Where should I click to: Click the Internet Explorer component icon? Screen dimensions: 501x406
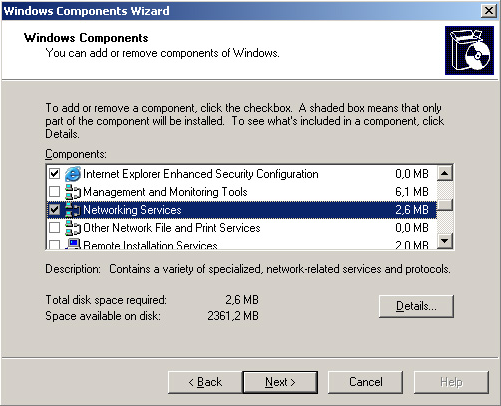(x=73, y=174)
